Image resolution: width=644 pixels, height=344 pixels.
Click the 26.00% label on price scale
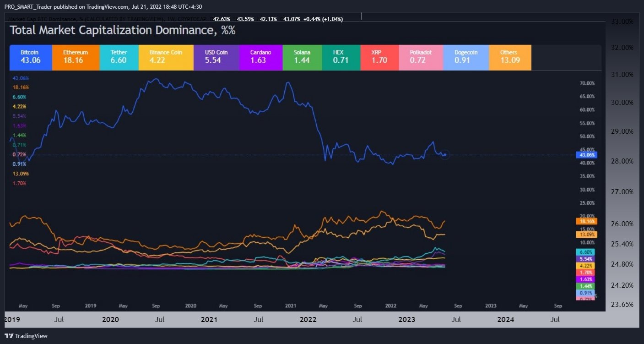coord(622,224)
